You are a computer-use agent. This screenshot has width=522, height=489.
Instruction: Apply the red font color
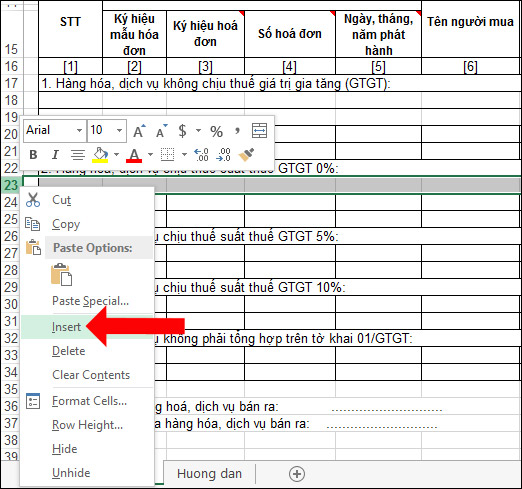click(x=134, y=155)
